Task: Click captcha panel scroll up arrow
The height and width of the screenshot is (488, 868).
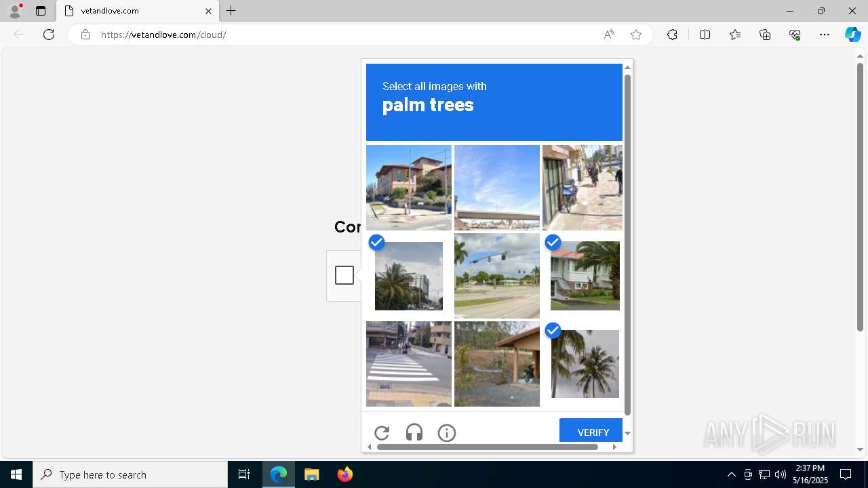Action: pos(627,67)
